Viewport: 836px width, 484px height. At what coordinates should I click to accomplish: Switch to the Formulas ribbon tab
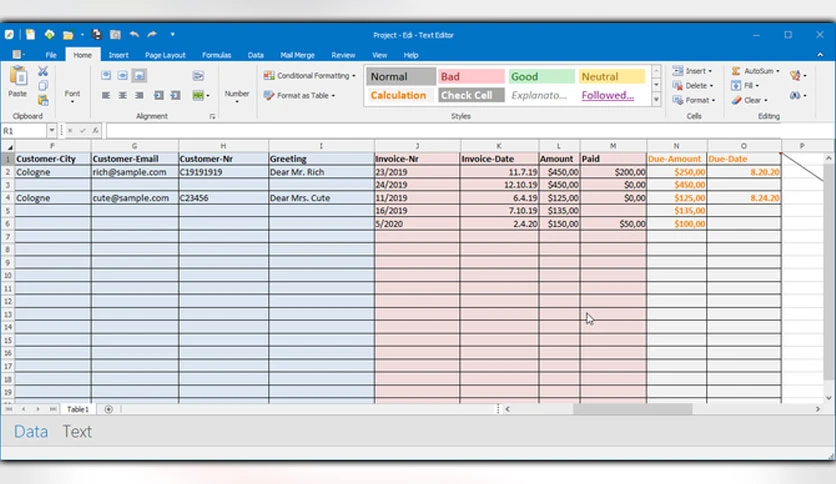click(216, 55)
